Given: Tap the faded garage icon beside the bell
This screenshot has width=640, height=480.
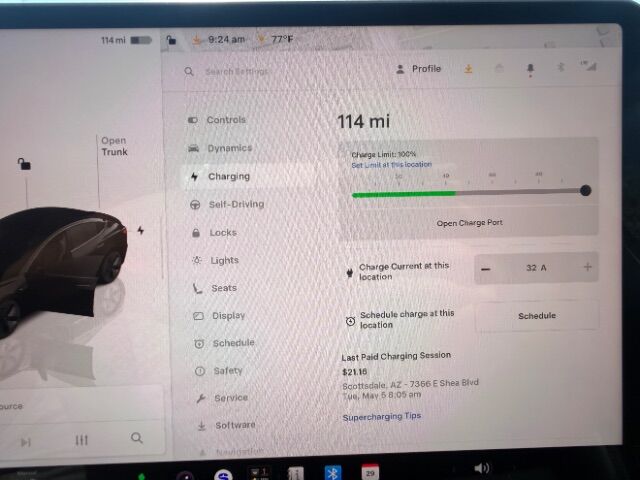Looking at the screenshot, I should point(499,69).
